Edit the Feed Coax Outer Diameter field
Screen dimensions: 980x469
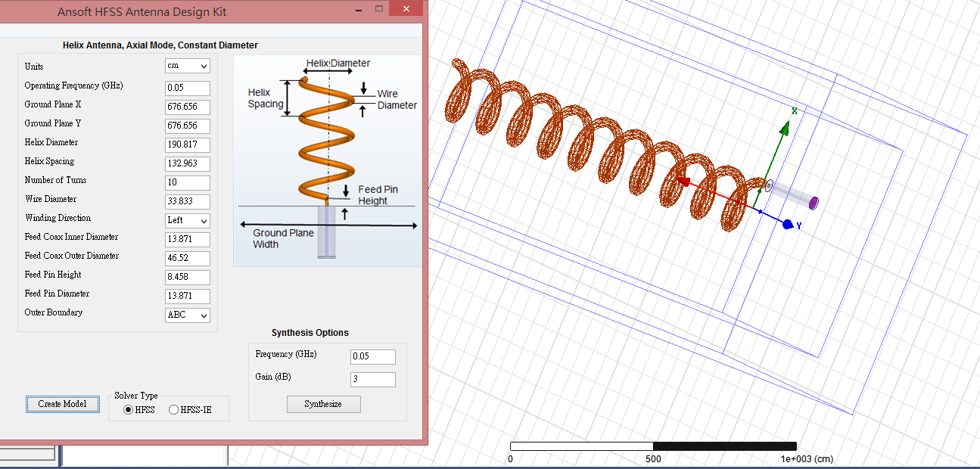click(x=188, y=258)
